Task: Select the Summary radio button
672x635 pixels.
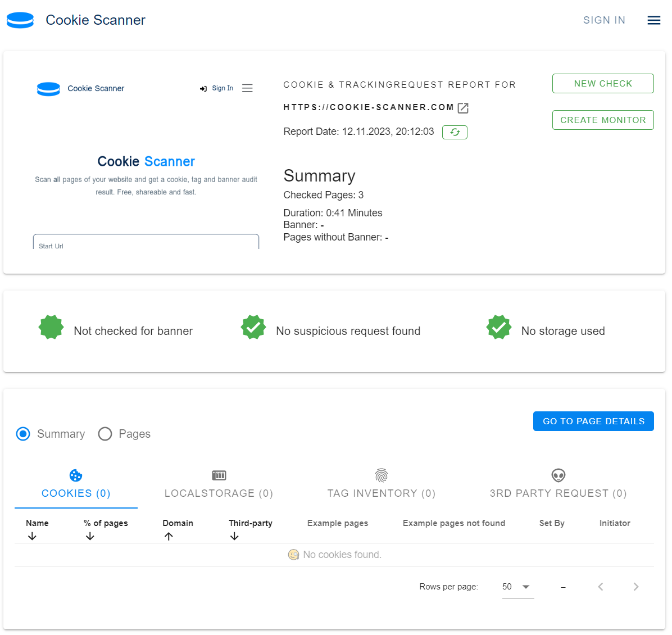Action: click(23, 434)
